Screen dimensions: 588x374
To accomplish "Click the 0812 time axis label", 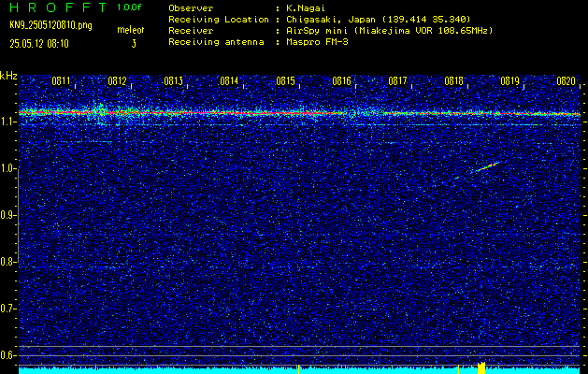I will 117,81.
